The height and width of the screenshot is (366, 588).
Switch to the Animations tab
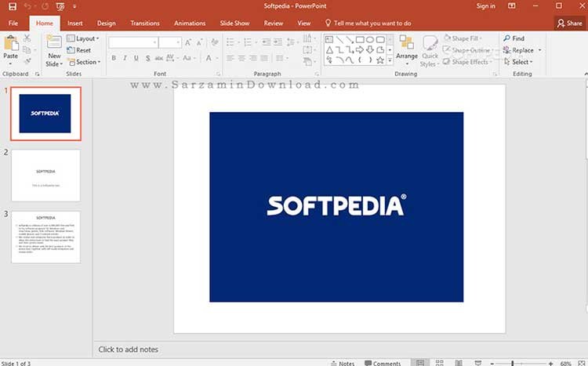(190, 24)
